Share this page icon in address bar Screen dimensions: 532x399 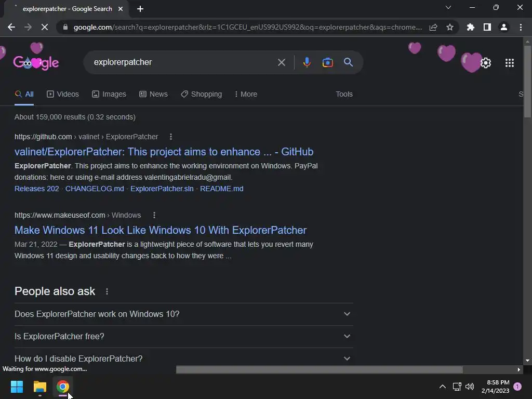click(x=433, y=27)
